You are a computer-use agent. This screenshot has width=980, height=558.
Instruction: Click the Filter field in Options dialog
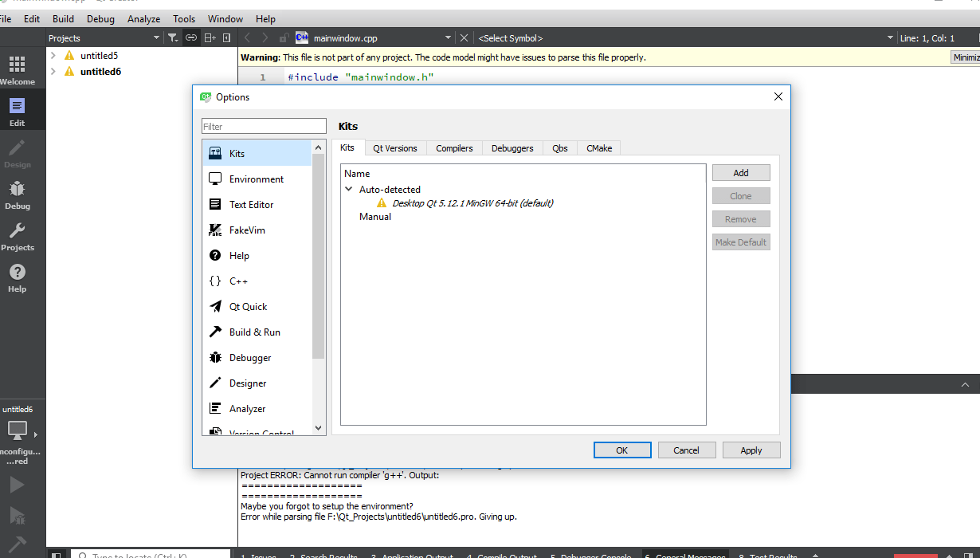[264, 125]
